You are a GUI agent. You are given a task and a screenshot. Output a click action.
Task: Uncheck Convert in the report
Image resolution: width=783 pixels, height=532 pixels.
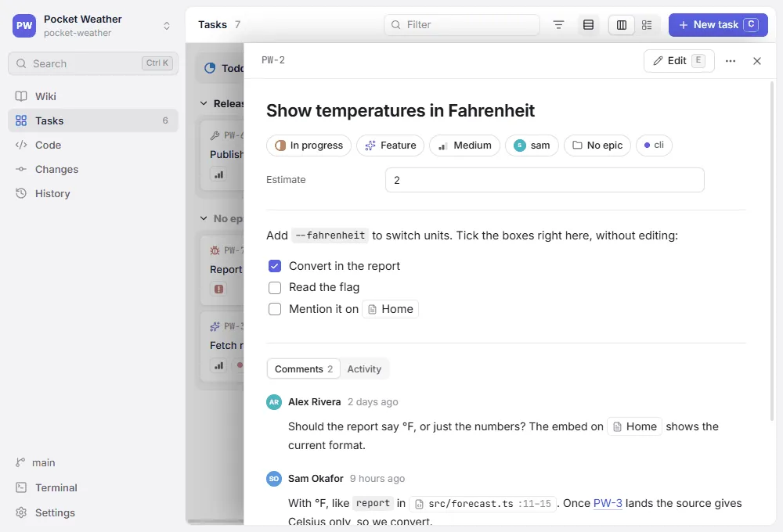[x=275, y=266]
